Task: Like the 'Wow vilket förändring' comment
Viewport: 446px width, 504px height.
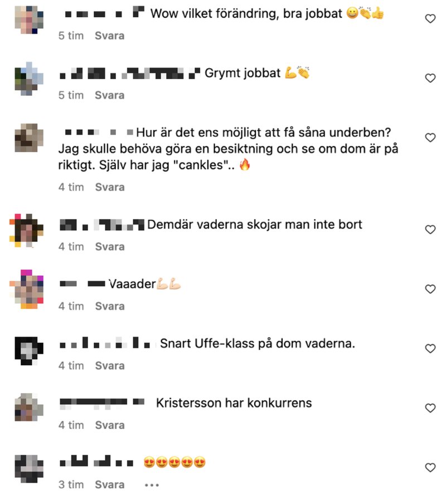Action: pyautogui.click(x=430, y=18)
